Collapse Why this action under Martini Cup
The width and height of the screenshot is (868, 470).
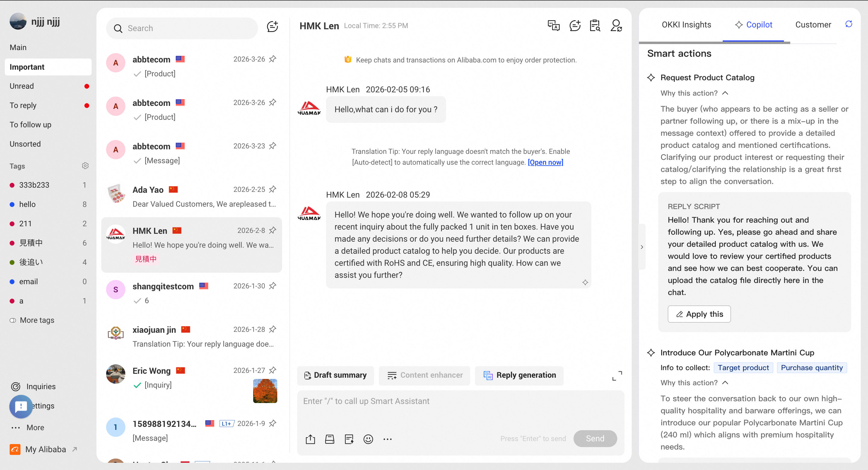694,383
